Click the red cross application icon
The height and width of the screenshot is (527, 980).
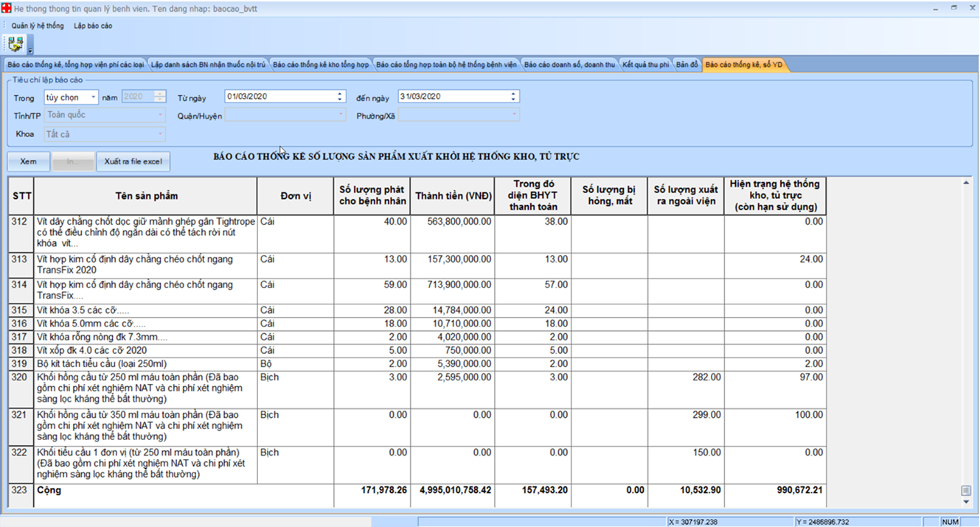point(7,8)
